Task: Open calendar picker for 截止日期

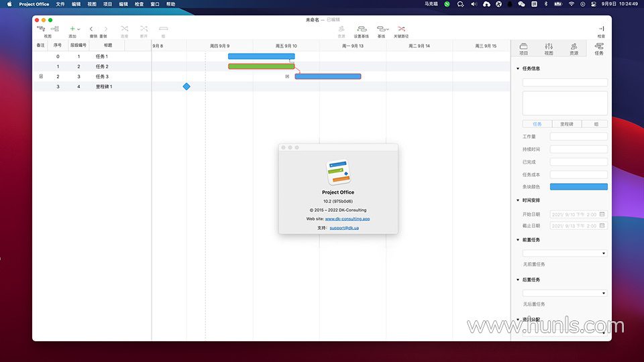Action: (x=602, y=226)
